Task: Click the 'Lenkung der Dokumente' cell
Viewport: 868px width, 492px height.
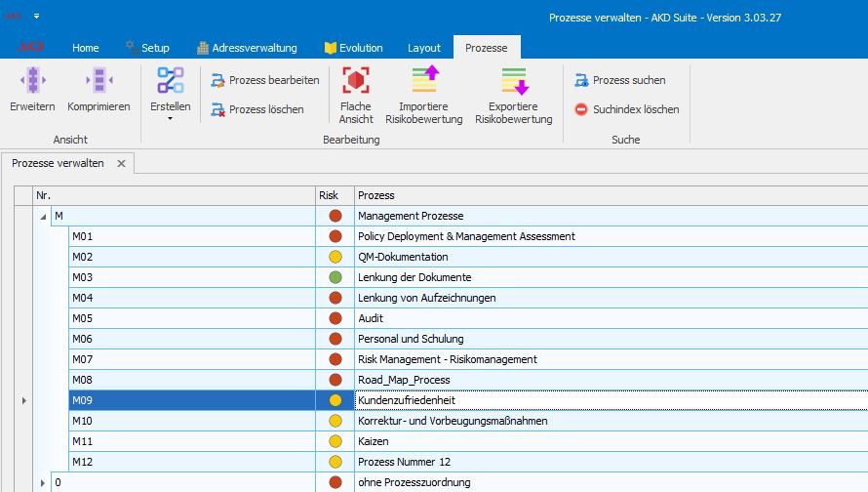Action: tap(612, 277)
